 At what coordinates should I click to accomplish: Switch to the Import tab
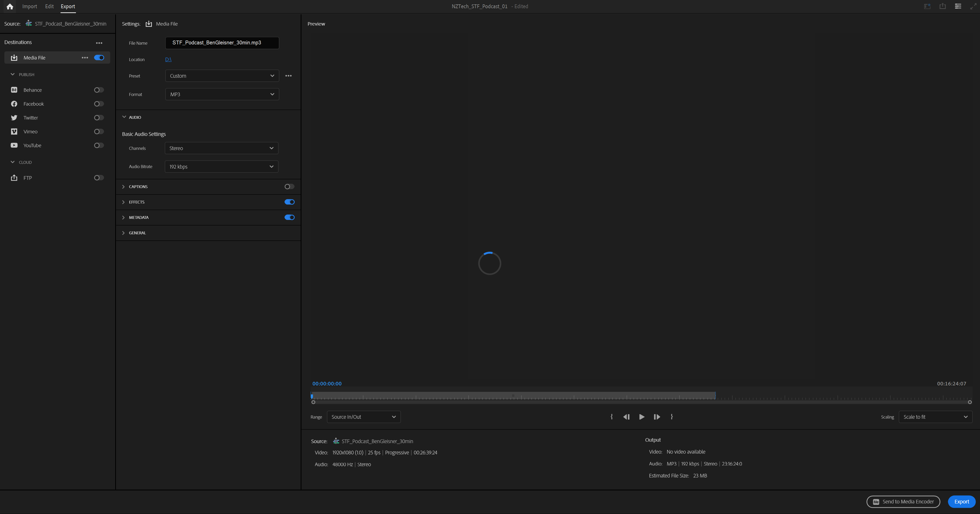click(x=29, y=6)
